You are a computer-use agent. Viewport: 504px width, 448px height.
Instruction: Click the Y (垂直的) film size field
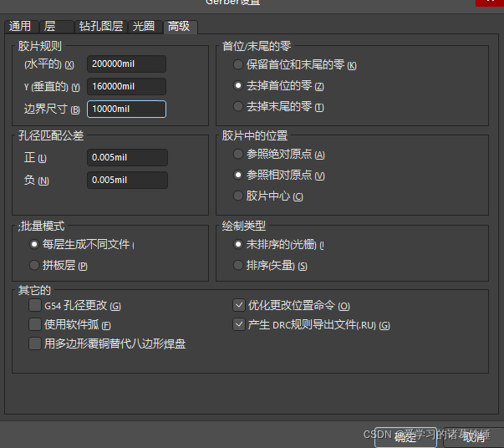pos(126,87)
